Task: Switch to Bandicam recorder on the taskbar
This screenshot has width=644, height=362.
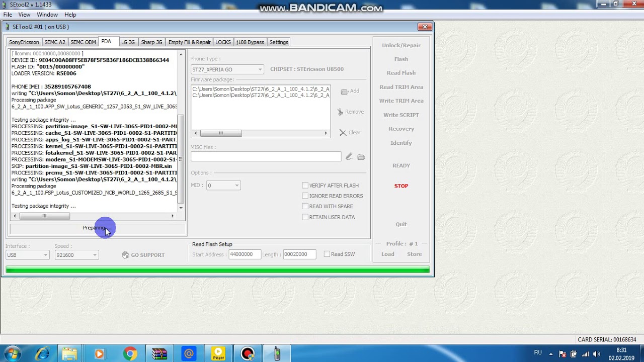Action: tap(248, 354)
